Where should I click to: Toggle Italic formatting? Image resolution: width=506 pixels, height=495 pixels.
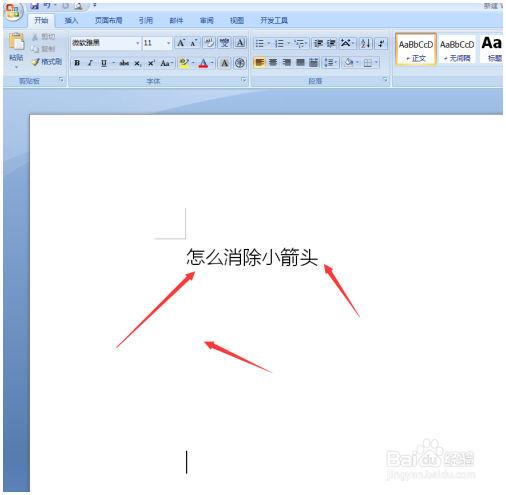(x=90, y=63)
